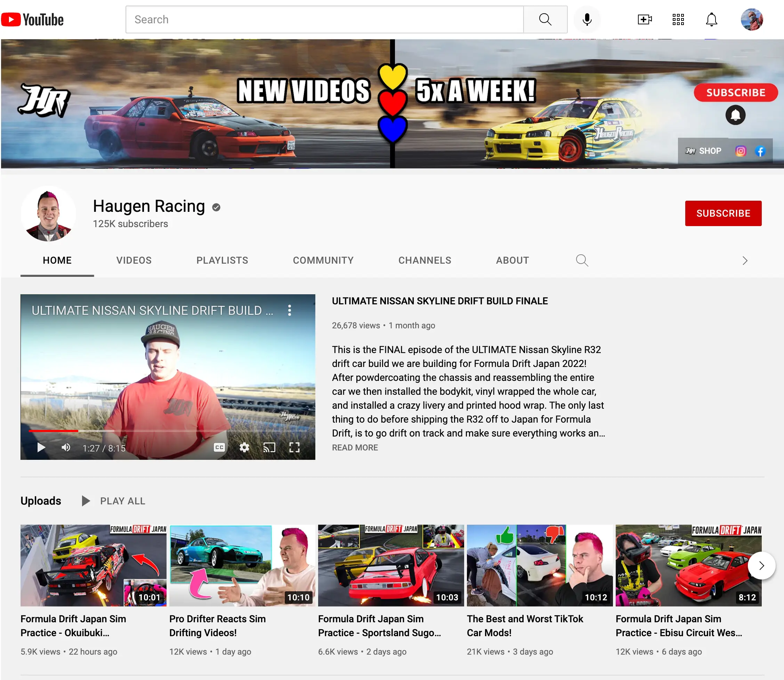Open channel search magnifier beside About tab
Viewport: 784px width, 680px height.
pyautogui.click(x=582, y=260)
